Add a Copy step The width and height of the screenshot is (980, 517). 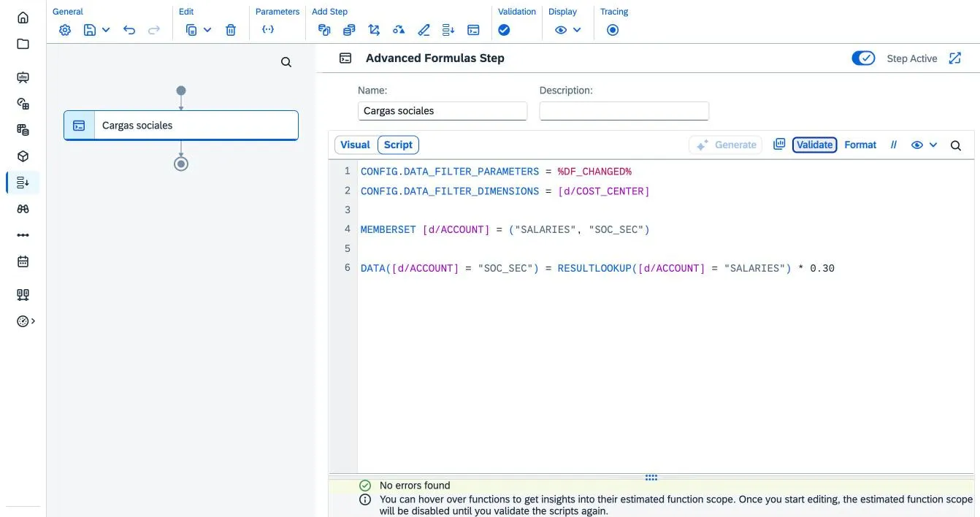click(324, 30)
